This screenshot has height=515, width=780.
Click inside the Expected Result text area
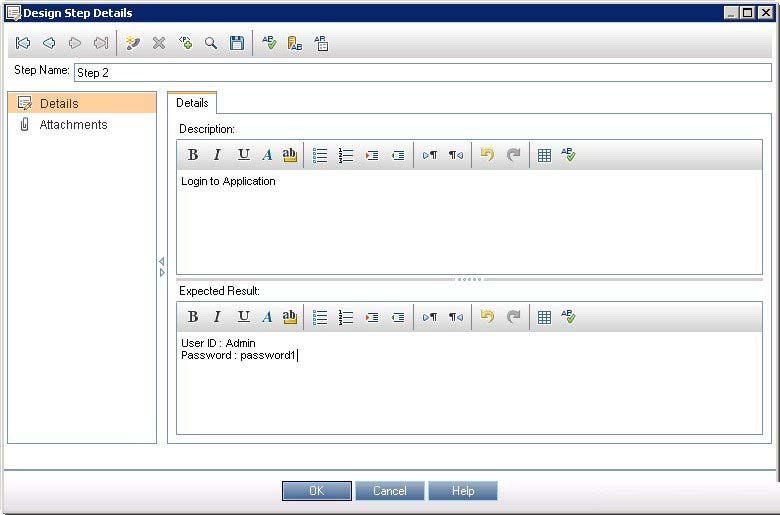tap(469, 383)
